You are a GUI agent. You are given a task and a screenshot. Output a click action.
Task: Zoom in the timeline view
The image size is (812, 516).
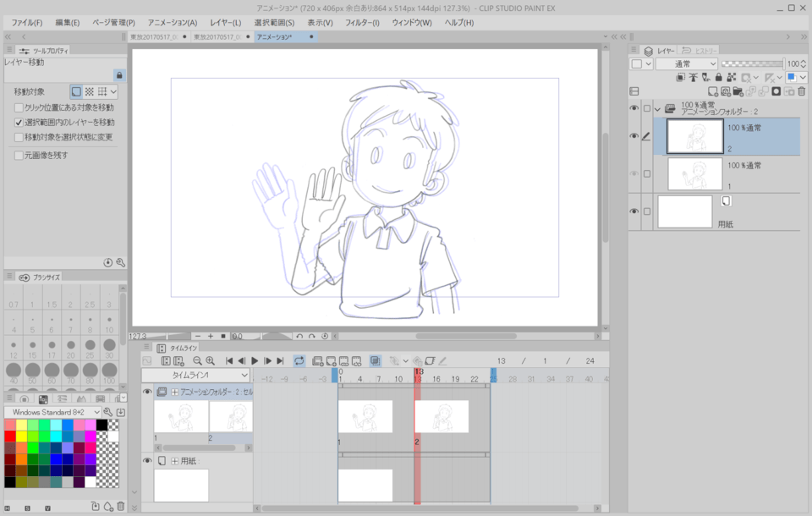[x=210, y=361]
